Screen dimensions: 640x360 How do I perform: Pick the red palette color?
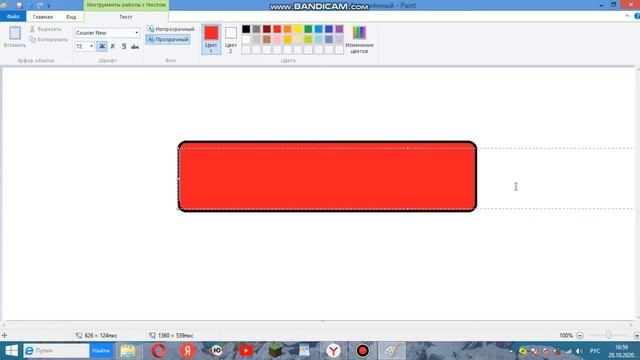click(277, 29)
